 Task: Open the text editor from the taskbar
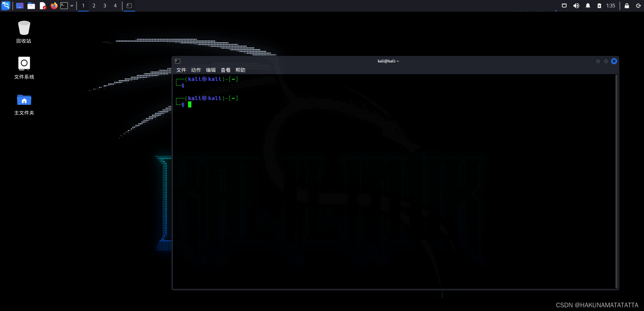pos(43,6)
